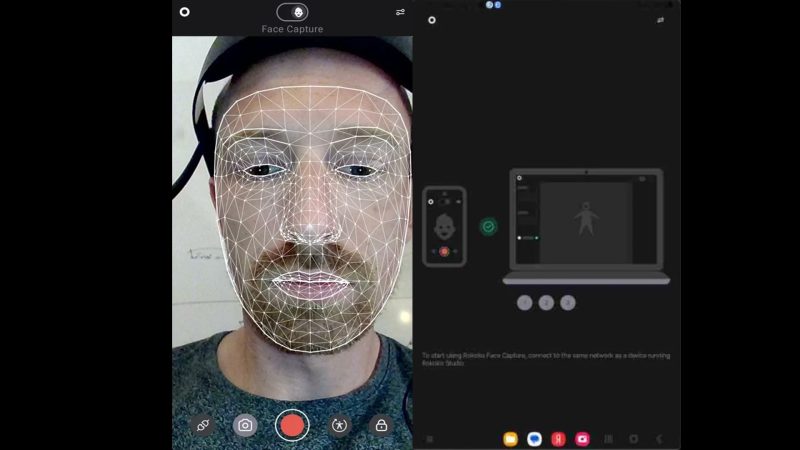Open yellow files app in taskbar

pos(510,438)
